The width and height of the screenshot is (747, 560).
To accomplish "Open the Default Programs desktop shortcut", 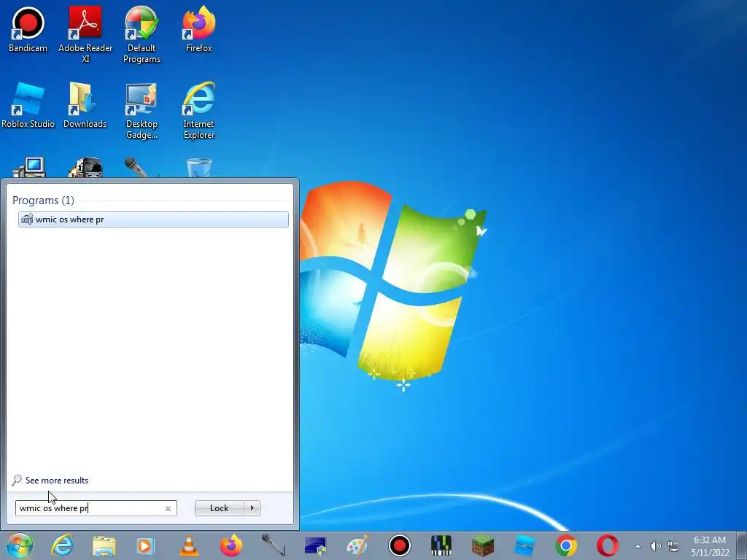I will (x=142, y=34).
